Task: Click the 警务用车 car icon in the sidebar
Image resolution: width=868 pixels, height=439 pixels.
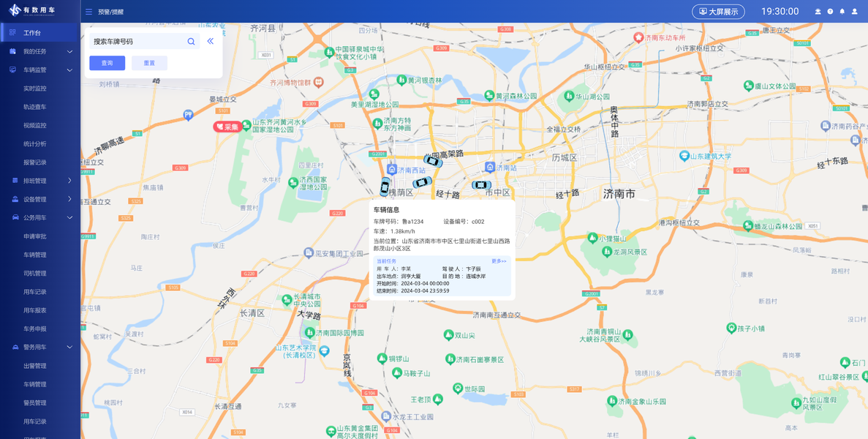Action: (15, 347)
